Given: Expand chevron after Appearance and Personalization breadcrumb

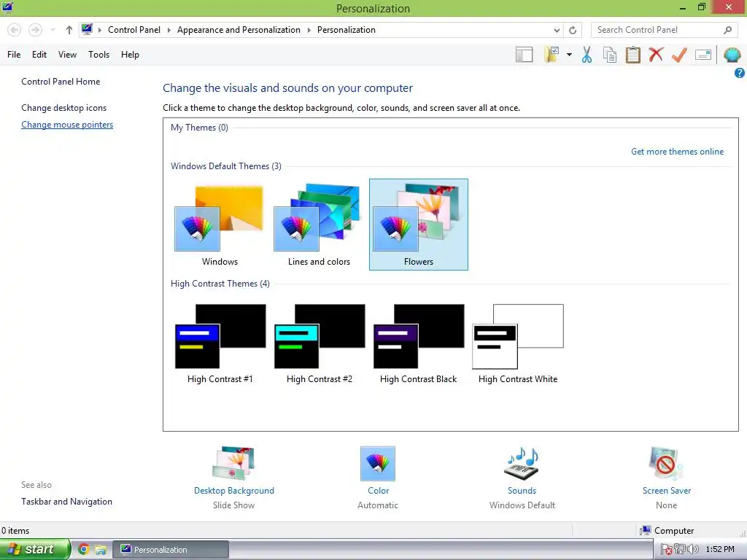Looking at the screenshot, I should click(309, 30).
